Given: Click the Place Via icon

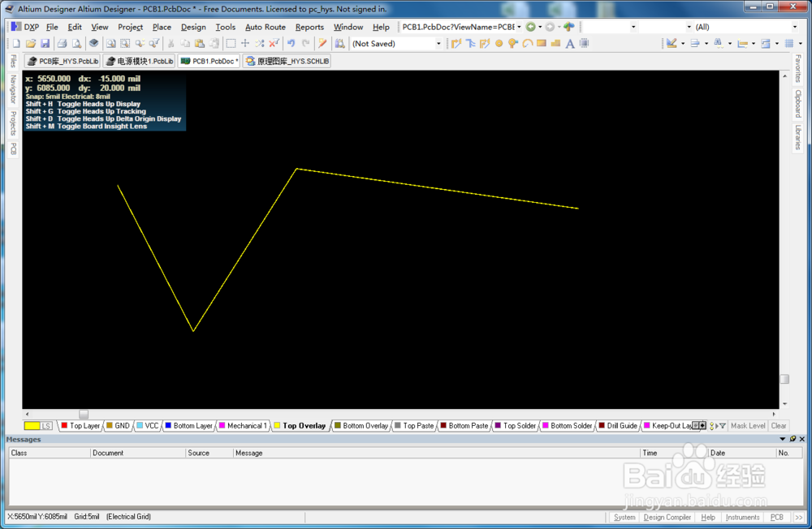Looking at the screenshot, I should (x=513, y=44).
